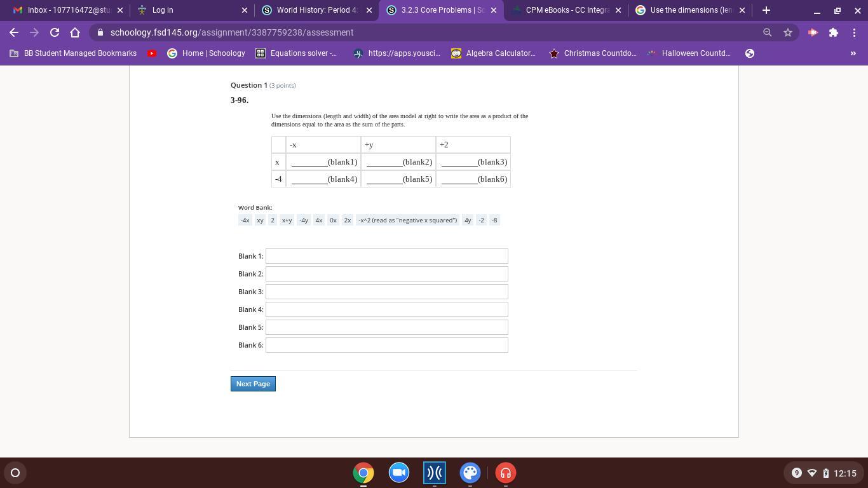Open BB Student Managed Bookmarks folder
The image size is (868, 488).
tap(73, 53)
